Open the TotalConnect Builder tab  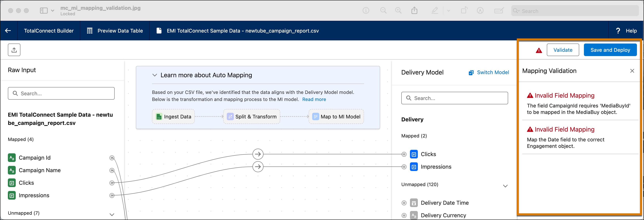point(49,31)
